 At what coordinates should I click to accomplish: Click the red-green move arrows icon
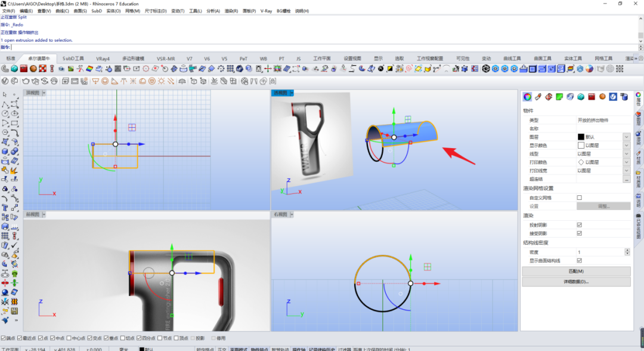click(x=268, y=69)
